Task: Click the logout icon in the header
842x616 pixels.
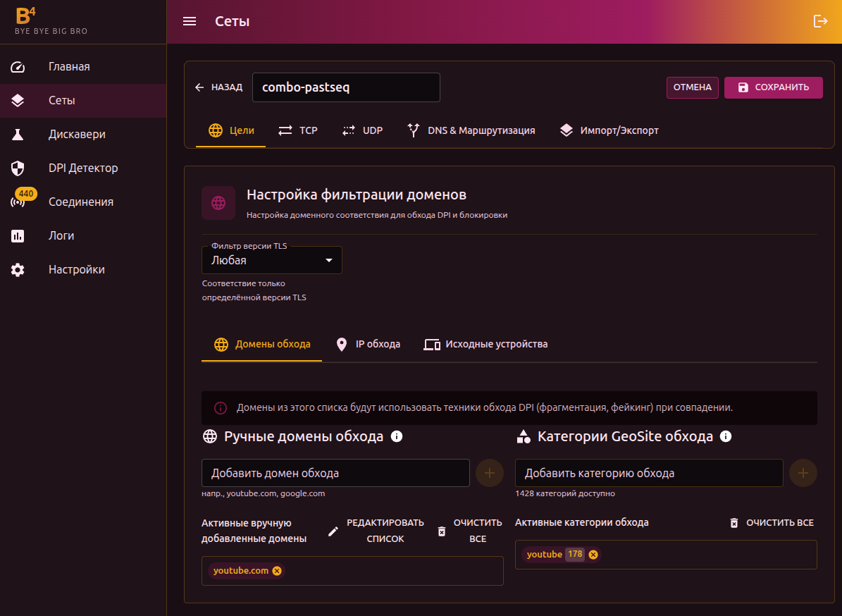Action: 820,21
